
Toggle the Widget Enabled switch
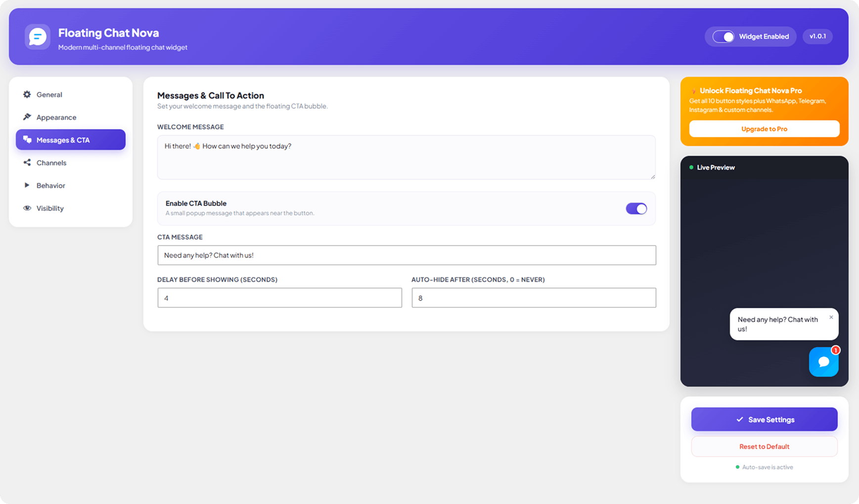(x=723, y=37)
